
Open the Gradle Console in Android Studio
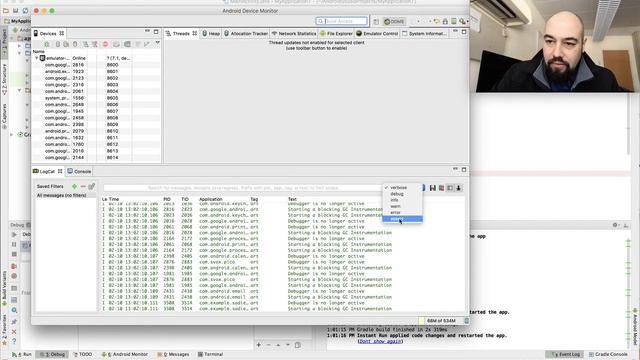[608, 354]
